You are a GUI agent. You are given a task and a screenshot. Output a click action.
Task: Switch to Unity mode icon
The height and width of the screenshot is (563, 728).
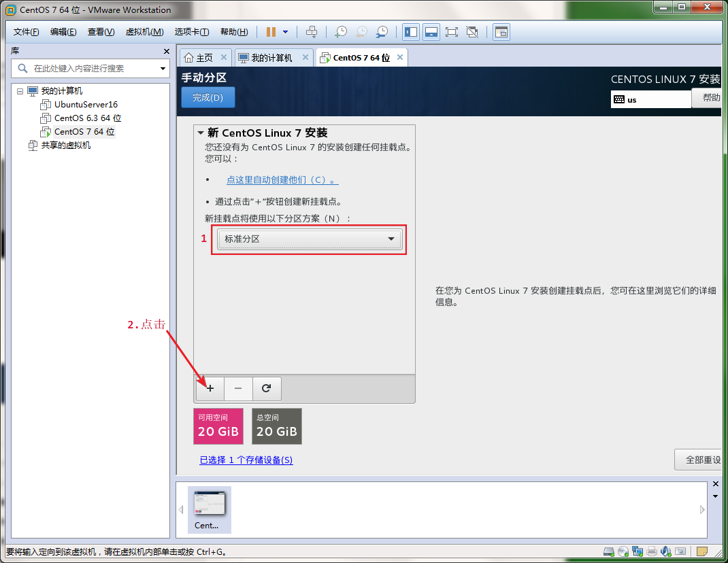point(472,32)
